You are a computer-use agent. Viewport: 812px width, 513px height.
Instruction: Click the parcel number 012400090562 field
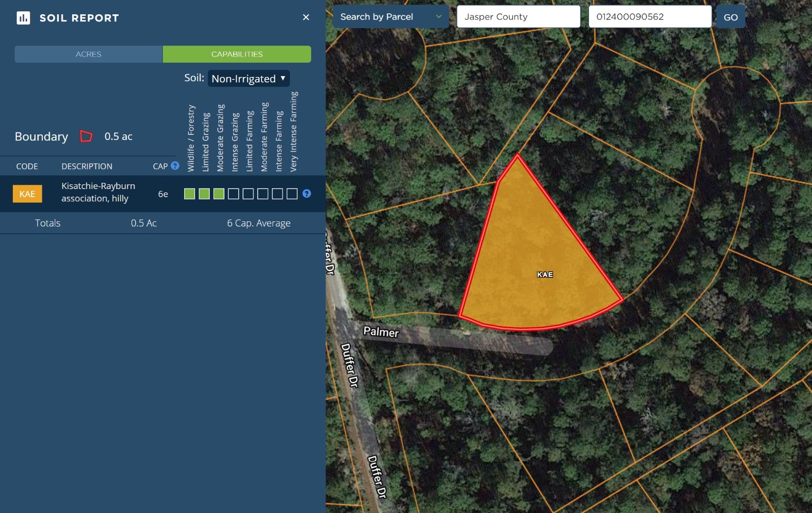(x=650, y=17)
